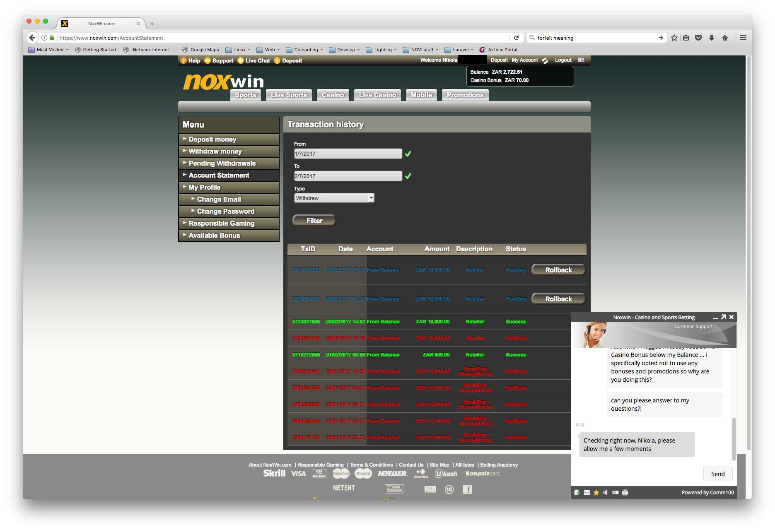
Task: Select Pending Withdrawals in the menu
Action: [x=229, y=163]
